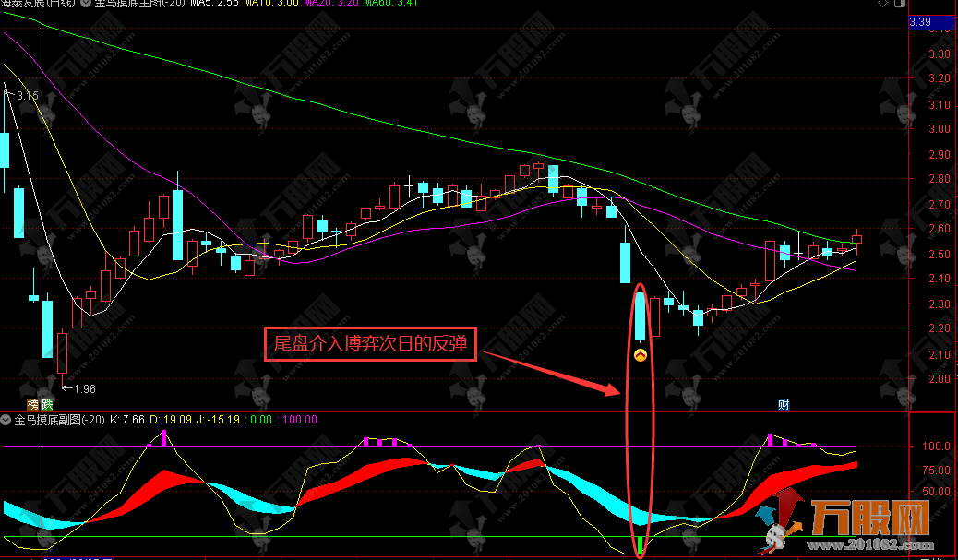Viewport: 958px width, 560px height.
Task: Click the 2.50 price level on right axis
Action: click(x=939, y=254)
